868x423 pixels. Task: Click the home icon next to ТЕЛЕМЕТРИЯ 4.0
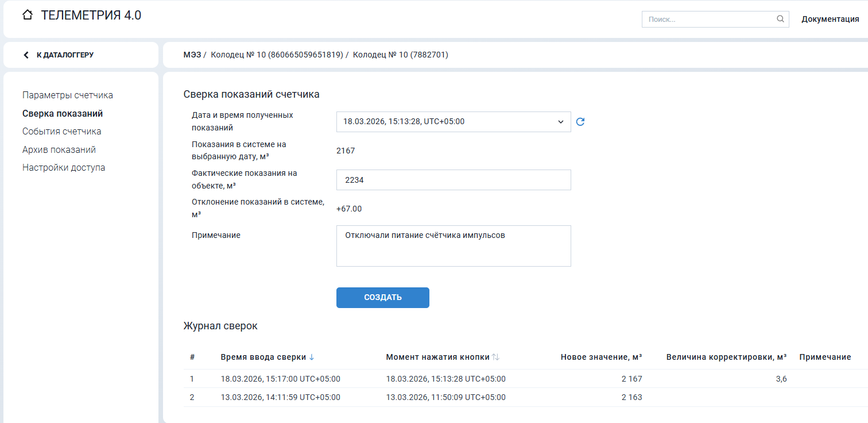(28, 16)
